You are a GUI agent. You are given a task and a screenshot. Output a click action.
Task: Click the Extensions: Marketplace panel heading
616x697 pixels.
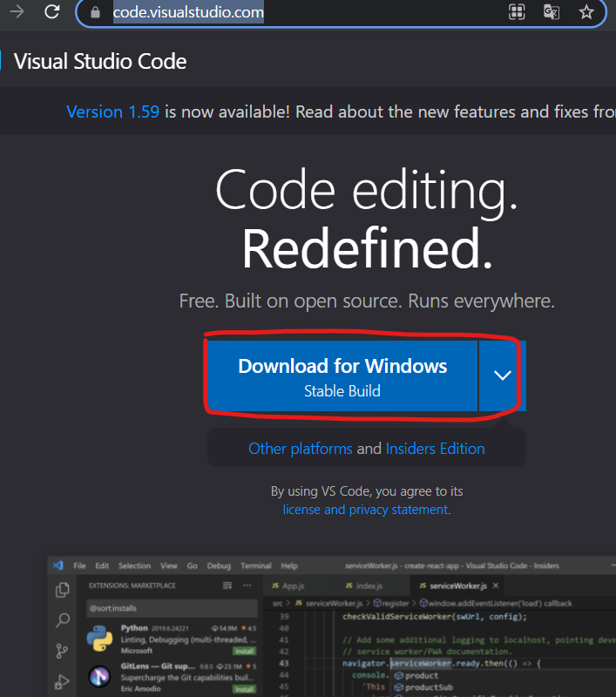click(132, 585)
